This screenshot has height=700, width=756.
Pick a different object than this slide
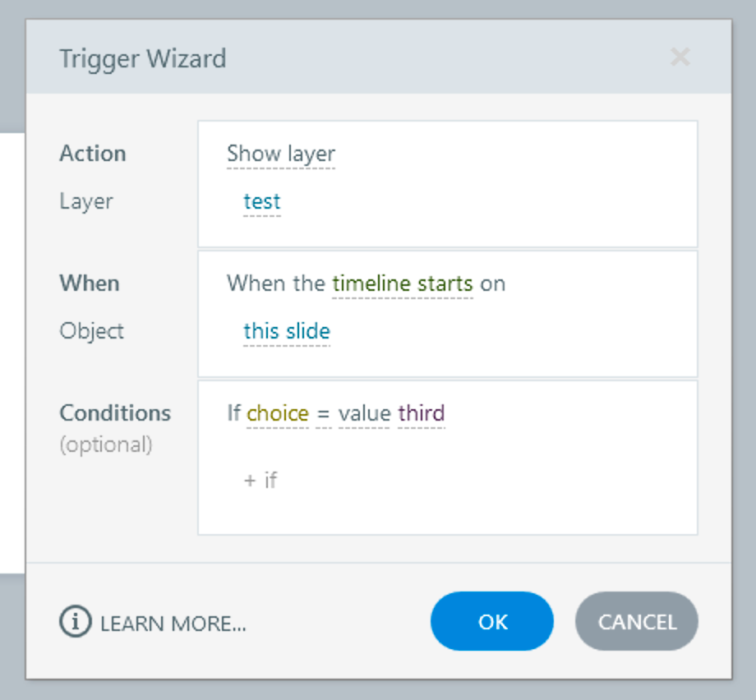pos(287,331)
